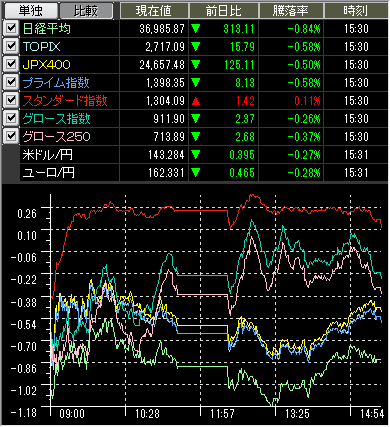This screenshot has height=427, width=390.
Task: Select the 米ドル/円 row label
Action: click(x=47, y=155)
